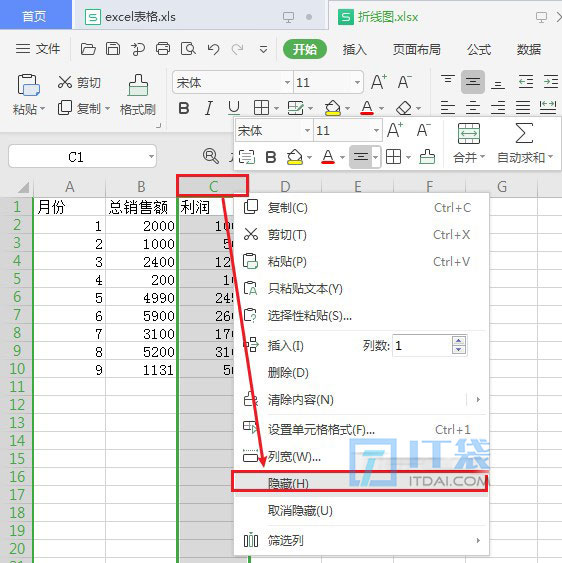Expand the AutoSum dropdown arrow
562x563 pixels.
[x=550, y=157]
